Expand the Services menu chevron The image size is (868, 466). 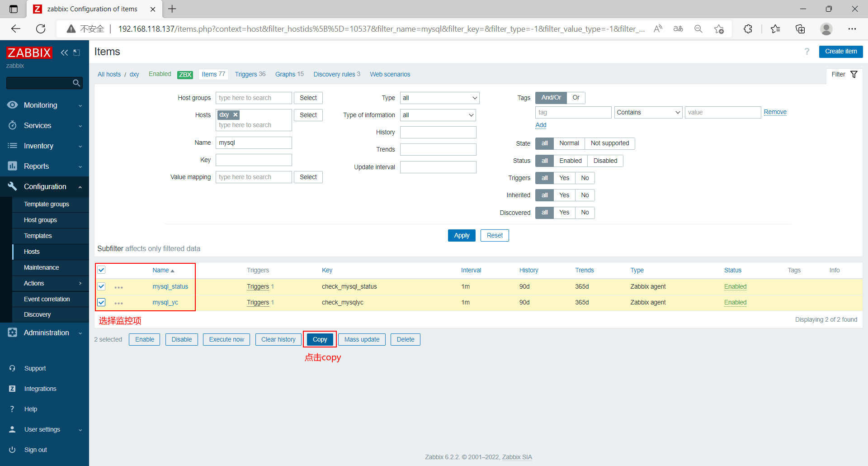coord(80,126)
